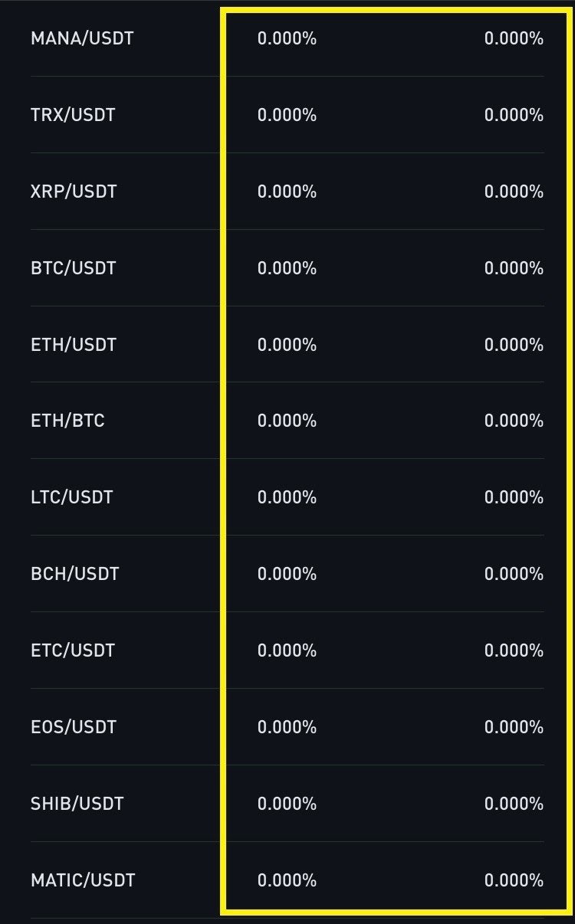Click the first 0.000% value for MANA/USDT
This screenshot has height=924, width=575.
coord(287,38)
